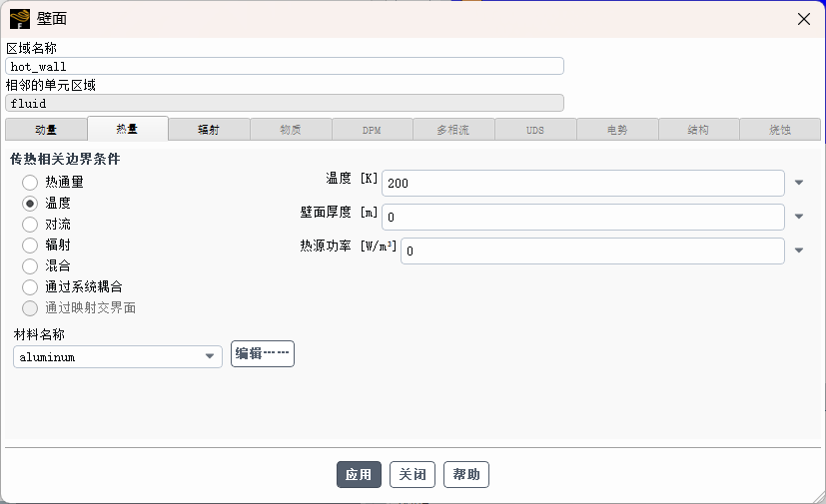This screenshot has height=504, width=826.
Task: Expand the 热源功率 dropdown arrow
Action: pyautogui.click(x=799, y=251)
